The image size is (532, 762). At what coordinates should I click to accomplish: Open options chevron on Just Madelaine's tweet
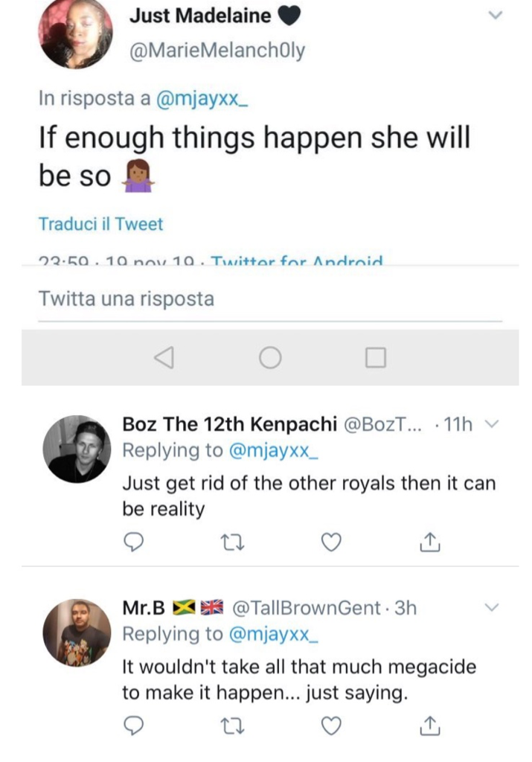[x=494, y=15]
